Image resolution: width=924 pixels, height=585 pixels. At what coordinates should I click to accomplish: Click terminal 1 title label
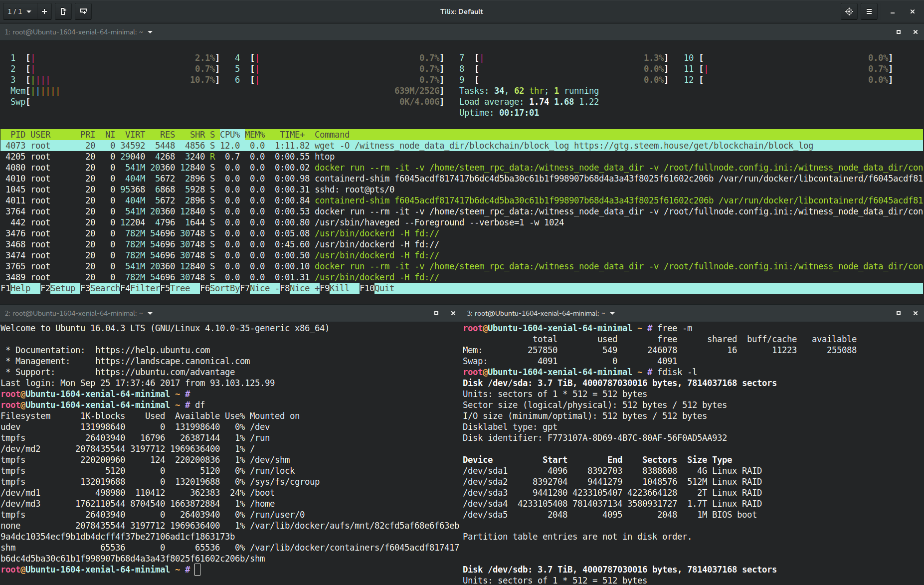[74, 32]
